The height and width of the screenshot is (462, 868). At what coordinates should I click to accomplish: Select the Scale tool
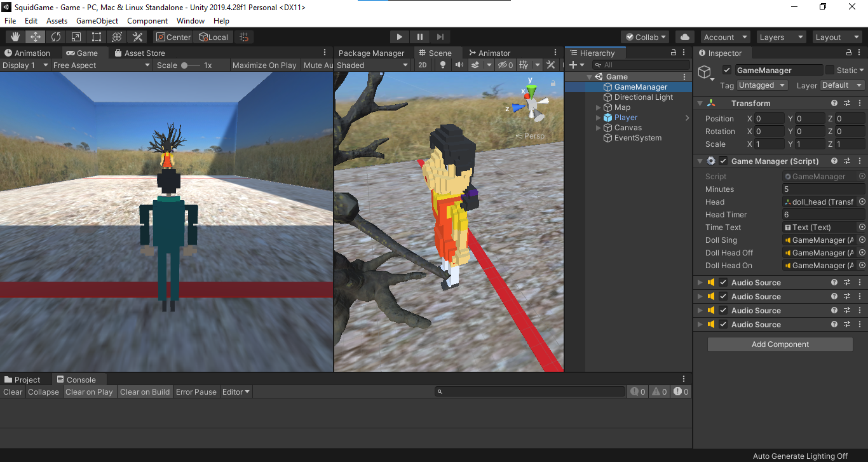pos(76,37)
